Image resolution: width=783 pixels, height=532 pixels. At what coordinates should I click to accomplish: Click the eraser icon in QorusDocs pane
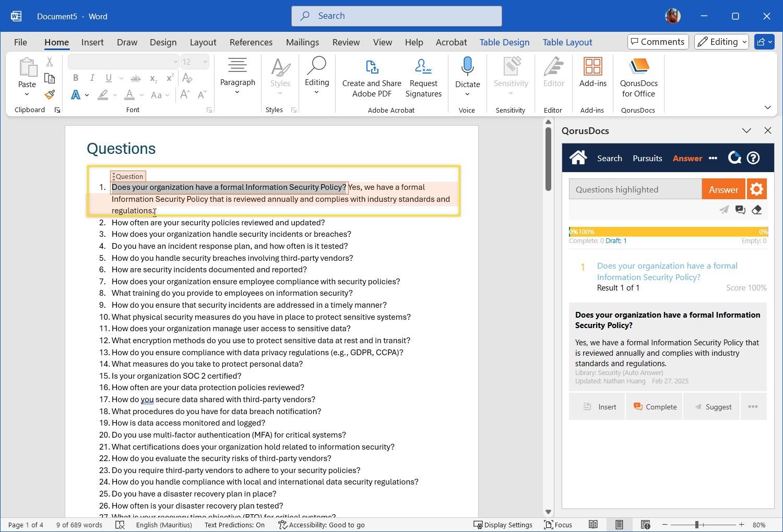756,210
